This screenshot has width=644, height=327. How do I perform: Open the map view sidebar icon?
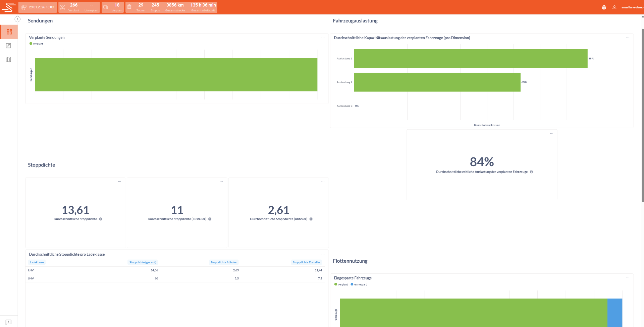click(9, 60)
